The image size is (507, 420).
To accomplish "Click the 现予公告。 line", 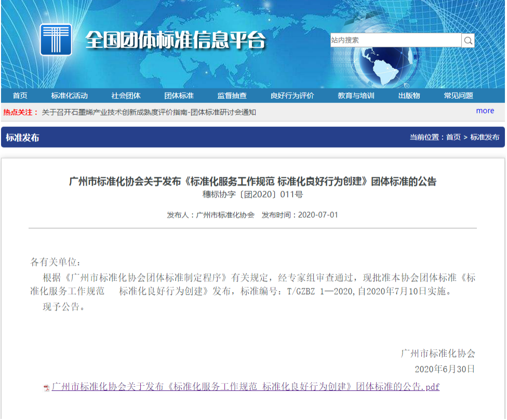I will [x=64, y=307].
